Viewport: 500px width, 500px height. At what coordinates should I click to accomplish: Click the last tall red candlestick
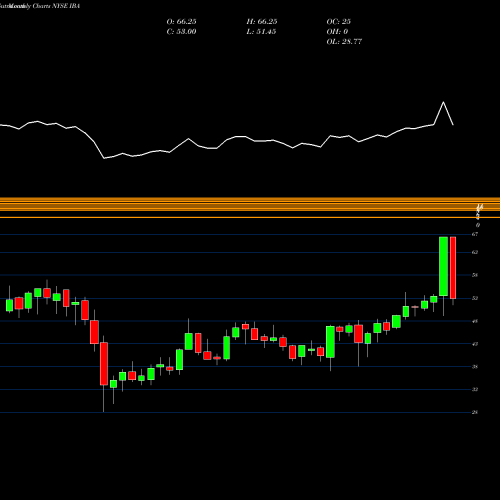(x=453, y=268)
